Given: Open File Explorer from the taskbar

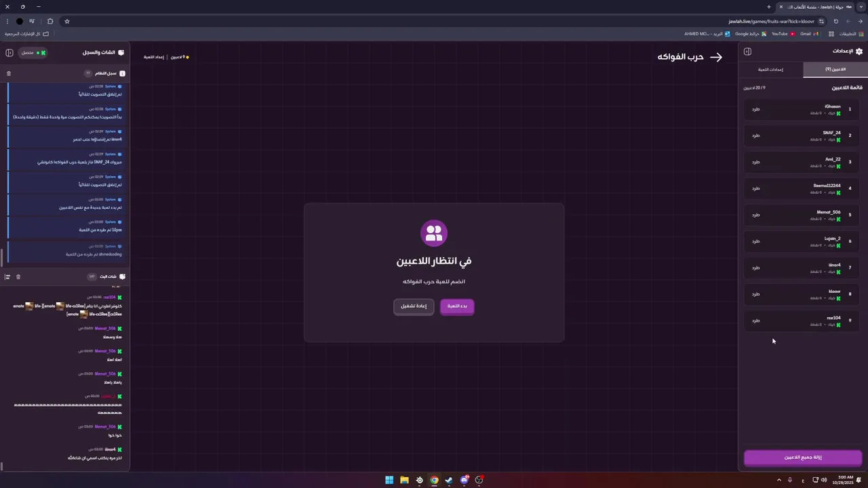Looking at the screenshot, I should coord(404,480).
